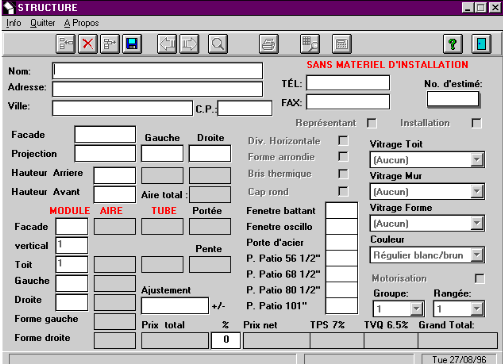
Task: Exit via the cyan door icon
Action: tap(481, 44)
